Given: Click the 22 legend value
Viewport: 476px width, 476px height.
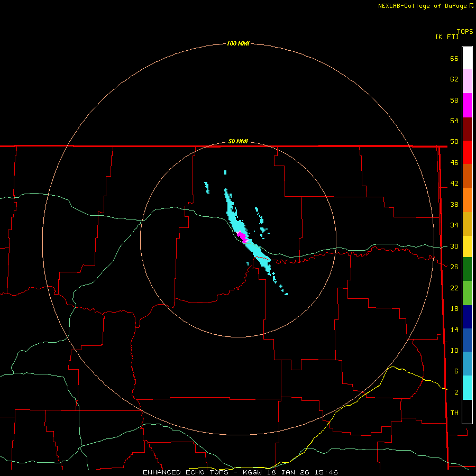Looking at the screenshot, I should pos(454,288).
